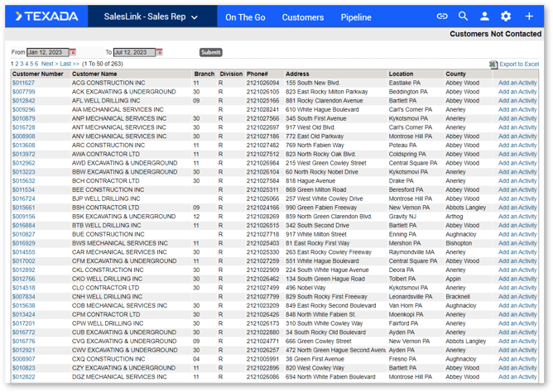The height and width of the screenshot is (392, 553).
Task: Open settings gear icon
Action: point(506,17)
